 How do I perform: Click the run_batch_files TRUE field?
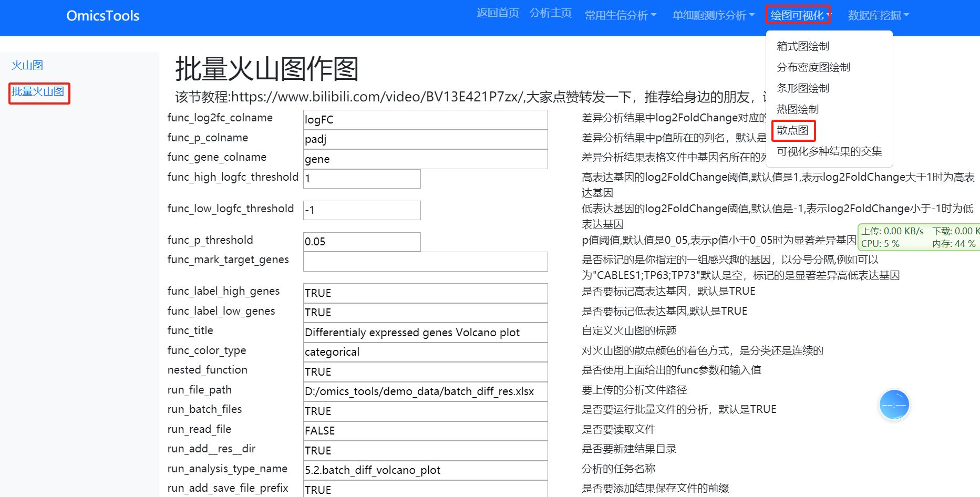[425, 411]
